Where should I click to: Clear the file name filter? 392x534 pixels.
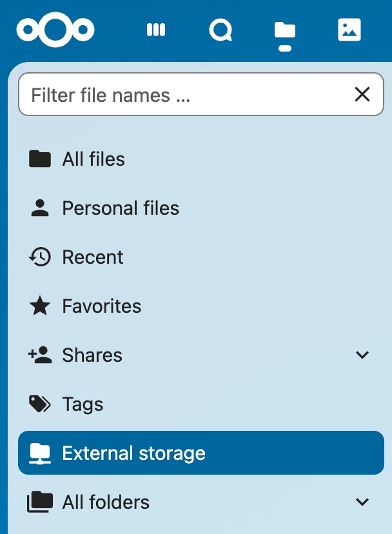point(362,95)
